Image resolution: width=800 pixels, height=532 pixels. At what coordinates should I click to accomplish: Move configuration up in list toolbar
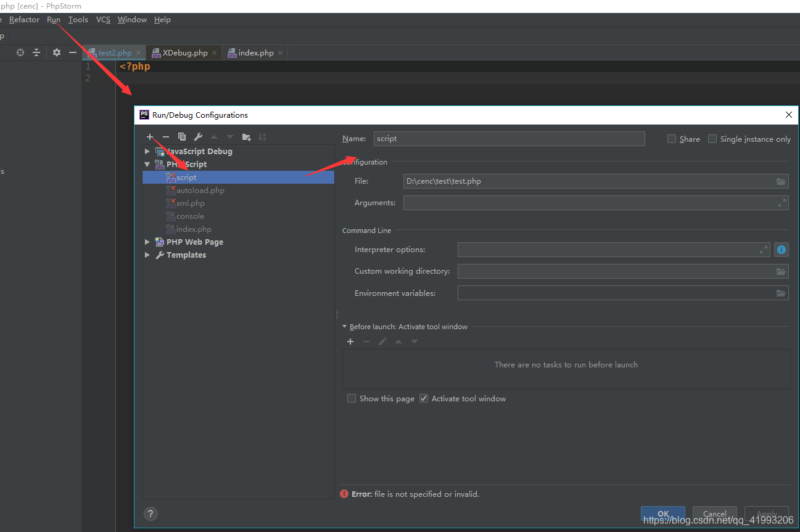point(214,137)
